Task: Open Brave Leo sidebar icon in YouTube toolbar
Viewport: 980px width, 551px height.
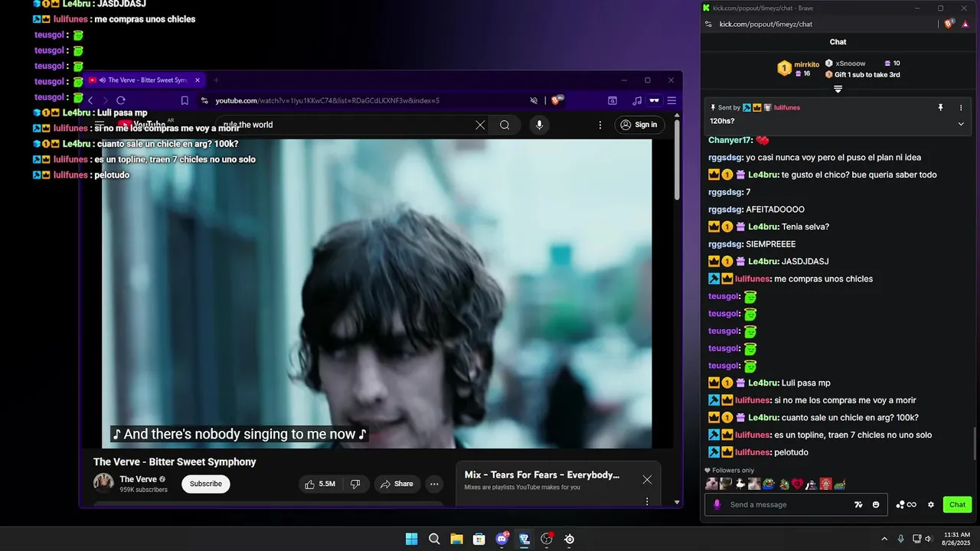Action: click(x=612, y=100)
